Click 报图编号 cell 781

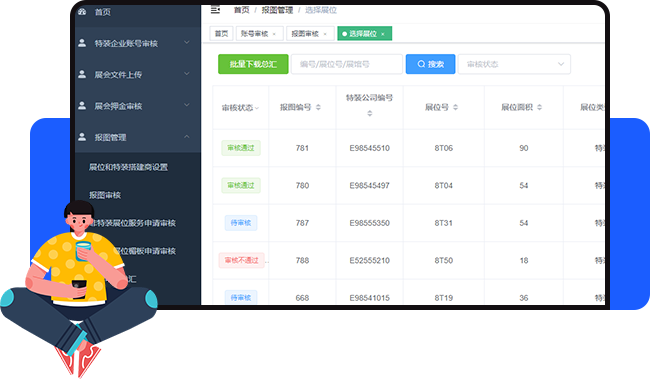click(302, 148)
